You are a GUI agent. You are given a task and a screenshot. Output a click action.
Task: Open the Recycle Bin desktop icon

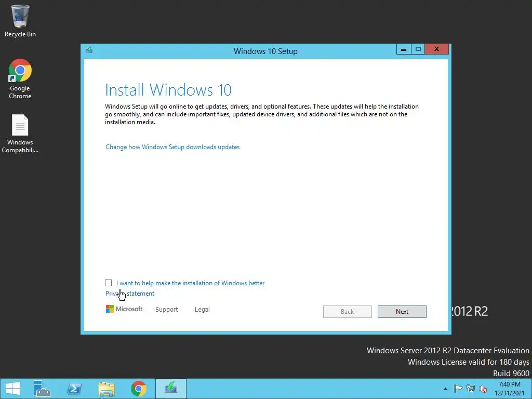tap(20, 20)
